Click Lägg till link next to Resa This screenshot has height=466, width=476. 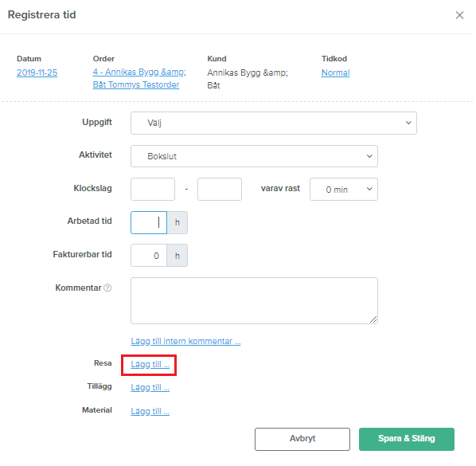coord(150,364)
